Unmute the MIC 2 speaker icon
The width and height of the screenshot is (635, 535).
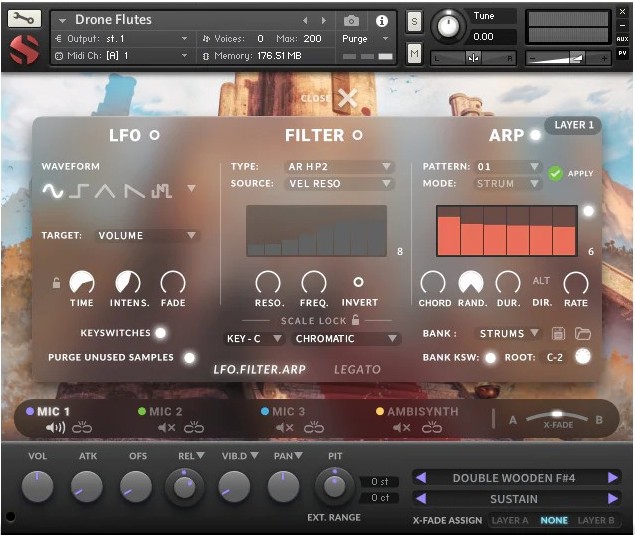[166, 428]
